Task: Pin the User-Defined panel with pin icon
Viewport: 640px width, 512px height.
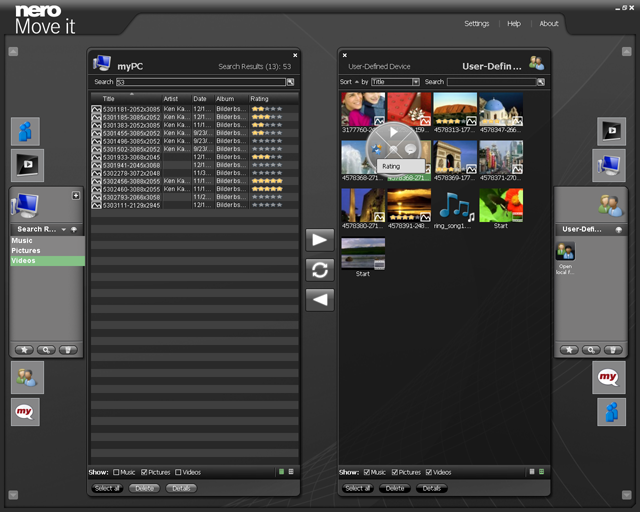Action: [619, 229]
